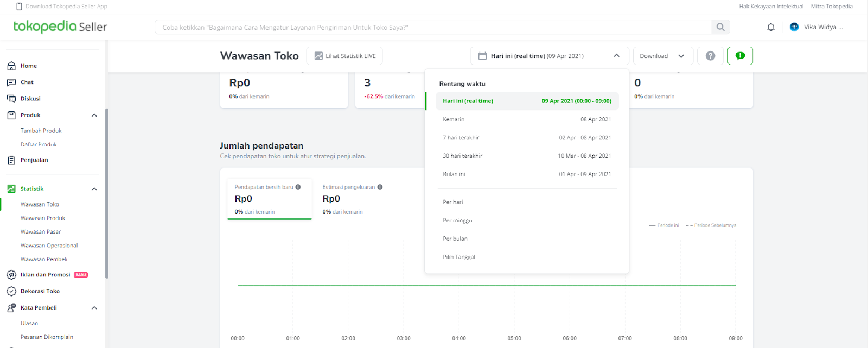Click info icon next to Estimasi pengeluaran
The height and width of the screenshot is (348, 868).
(x=380, y=187)
